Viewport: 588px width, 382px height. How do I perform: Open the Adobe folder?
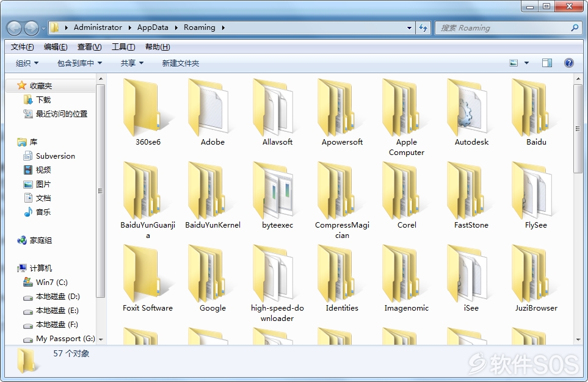point(212,112)
